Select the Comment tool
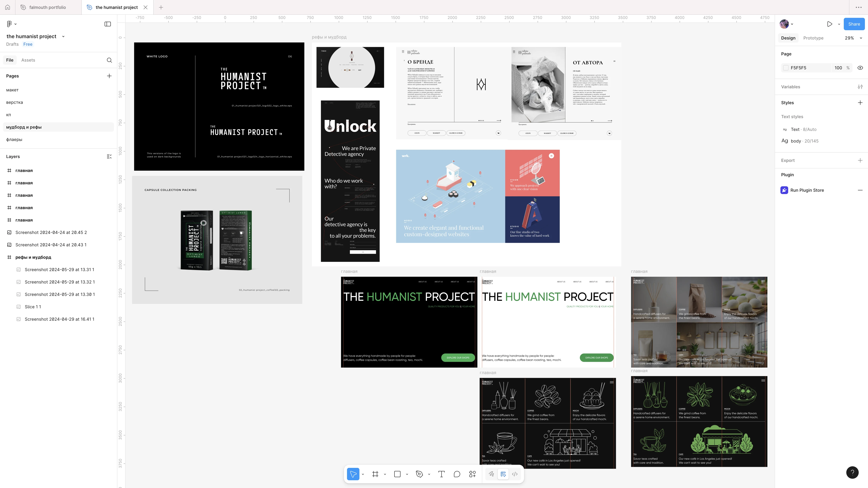Image resolution: width=868 pixels, height=488 pixels. [x=457, y=474]
